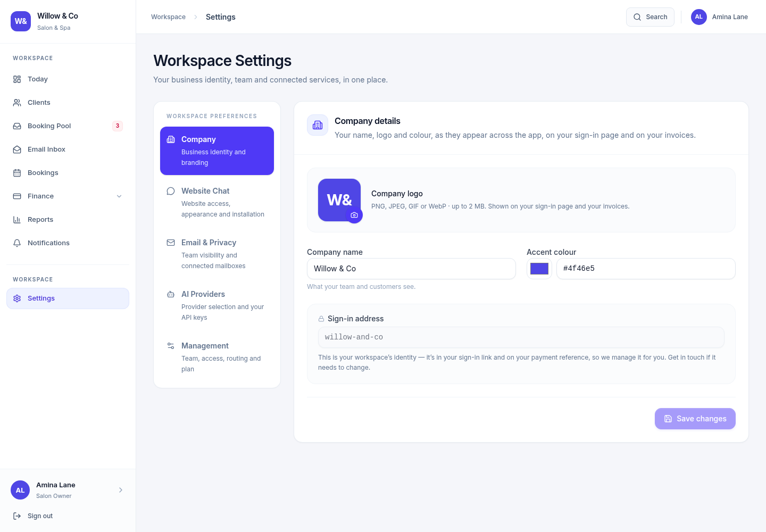Click the Today dashboard icon in sidebar
Screen dimensions: 766x532
pos(17,79)
